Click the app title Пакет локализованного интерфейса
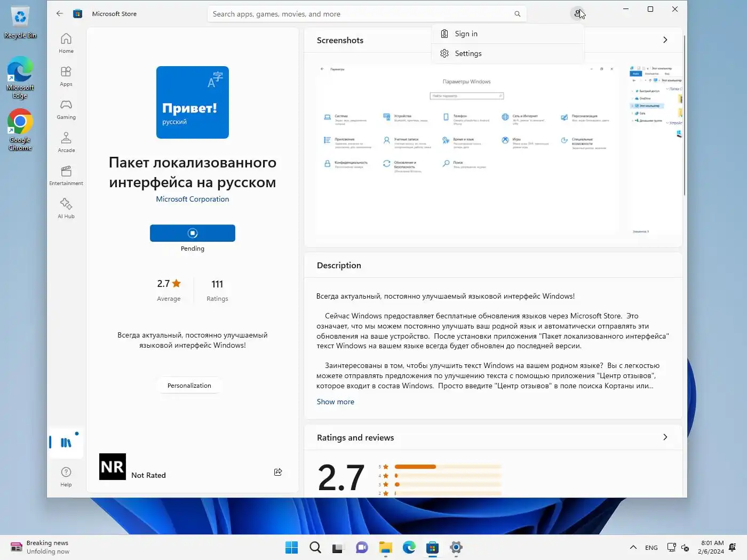 (193, 172)
